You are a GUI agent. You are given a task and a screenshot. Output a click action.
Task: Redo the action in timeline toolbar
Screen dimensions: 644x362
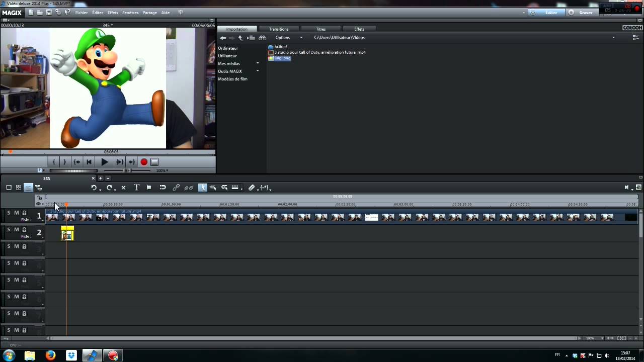109,188
